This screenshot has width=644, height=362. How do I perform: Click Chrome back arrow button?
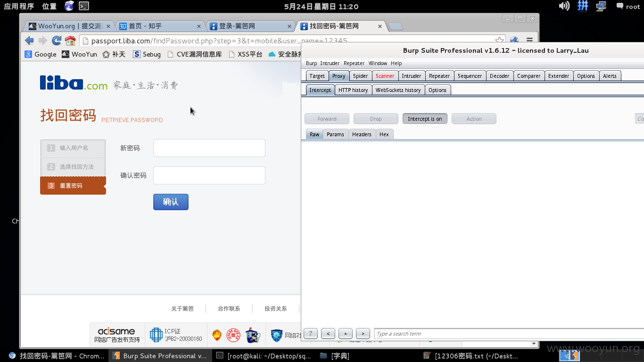click(x=29, y=41)
